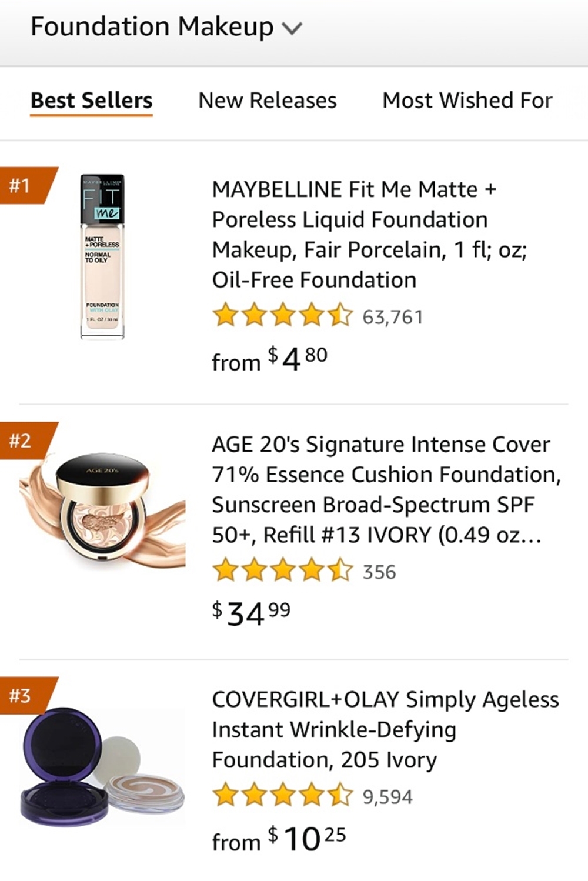The width and height of the screenshot is (588, 881).
Task: Click the #2 rank badge
Action: 22,440
